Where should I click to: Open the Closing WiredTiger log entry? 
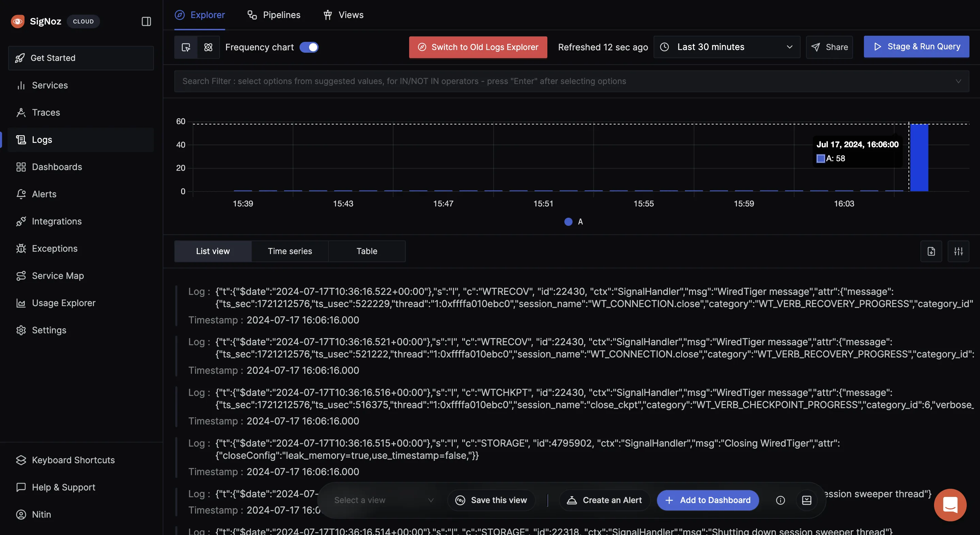575,457
